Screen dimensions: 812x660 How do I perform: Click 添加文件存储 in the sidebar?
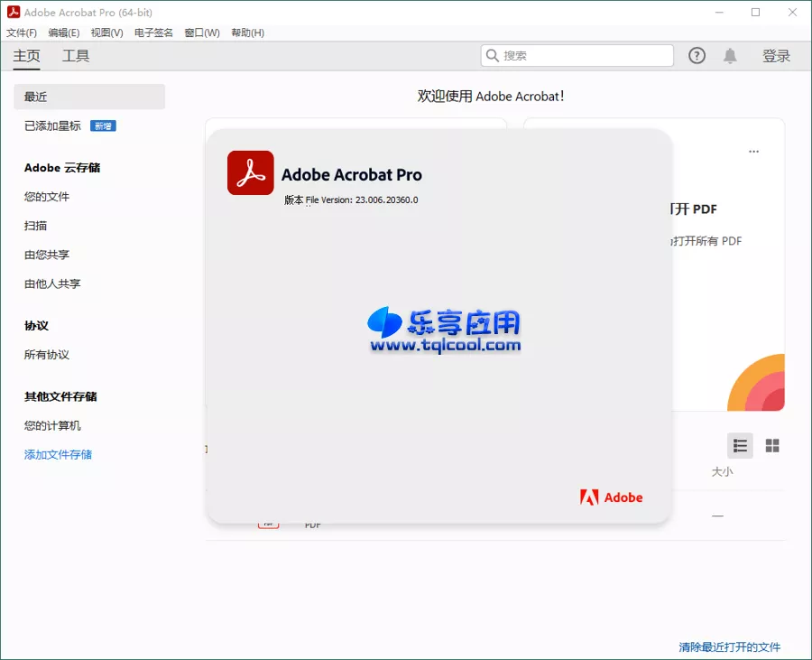[x=57, y=453]
